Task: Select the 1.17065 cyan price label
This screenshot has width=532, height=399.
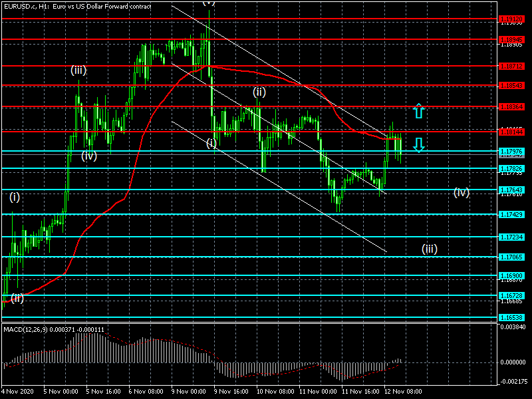Action: pos(511,257)
